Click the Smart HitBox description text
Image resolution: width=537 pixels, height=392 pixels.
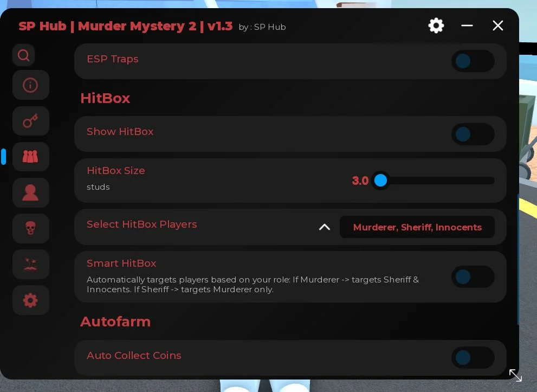[253, 285]
